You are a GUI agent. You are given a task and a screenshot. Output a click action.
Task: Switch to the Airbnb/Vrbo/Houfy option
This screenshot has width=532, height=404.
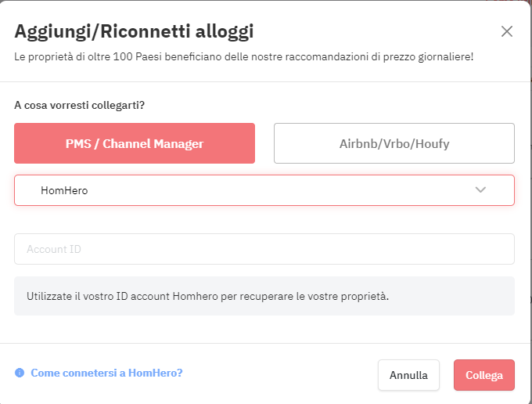(394, 143)
